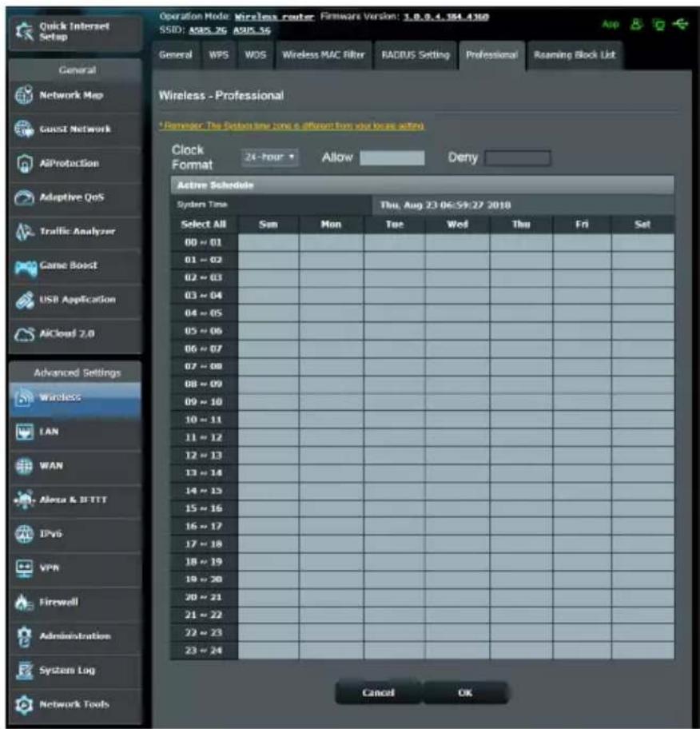The width and height of the screenshot is (700, 729).
Task: Click the ASUS_2G SSID link
Action: click(x=208, y=30)
